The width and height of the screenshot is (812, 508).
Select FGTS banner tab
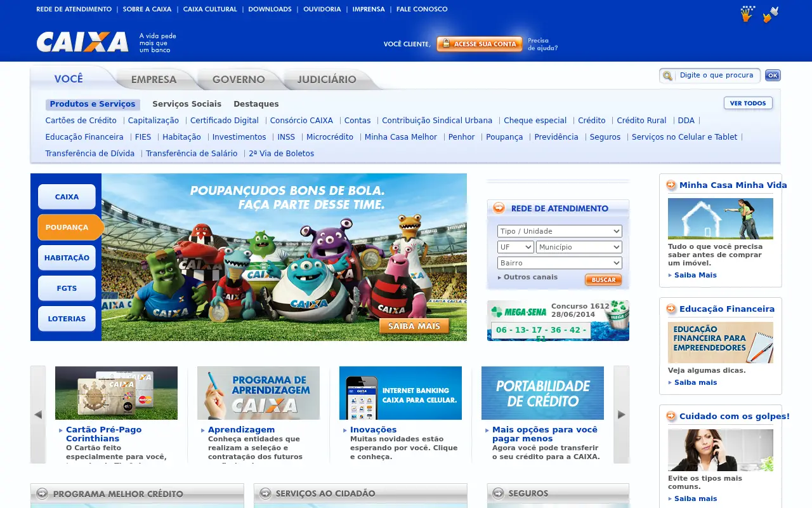click(x=67, y=288)
